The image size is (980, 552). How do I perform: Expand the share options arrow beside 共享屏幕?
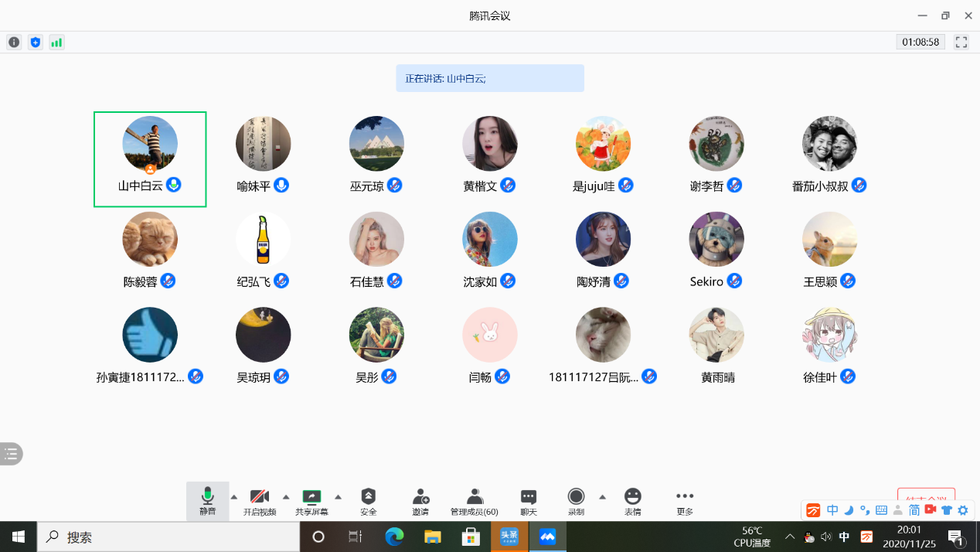pyautogui.click(x=338, y=496)
